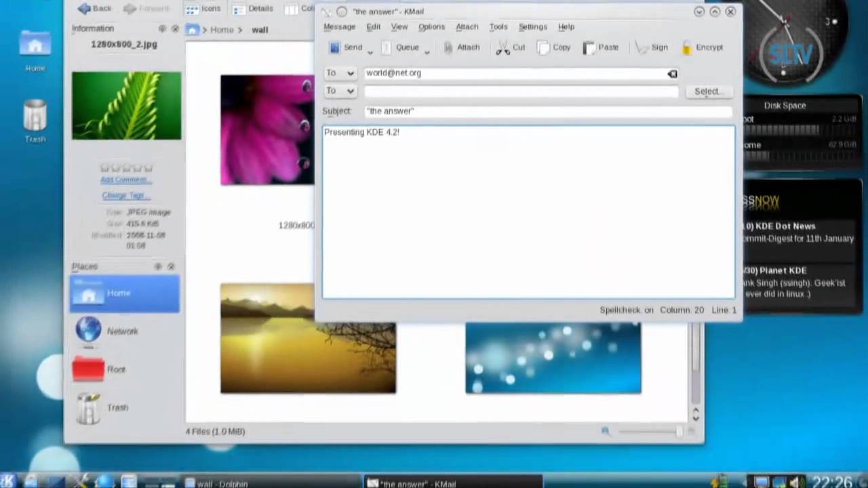This screenshot has width=868, height=488.
Task: Click the Copy toolbar icon
Action: point(543,47)
